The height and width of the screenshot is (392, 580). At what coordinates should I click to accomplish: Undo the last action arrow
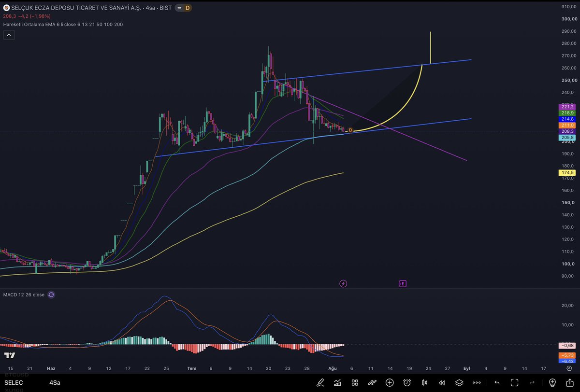pyautogui.click(x=496, y=383)
